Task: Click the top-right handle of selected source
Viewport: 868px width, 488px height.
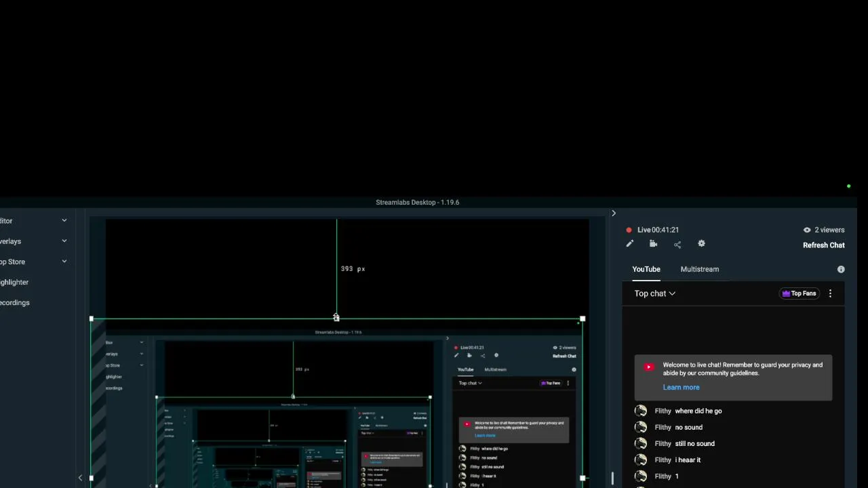Action: tap(583, 319)
